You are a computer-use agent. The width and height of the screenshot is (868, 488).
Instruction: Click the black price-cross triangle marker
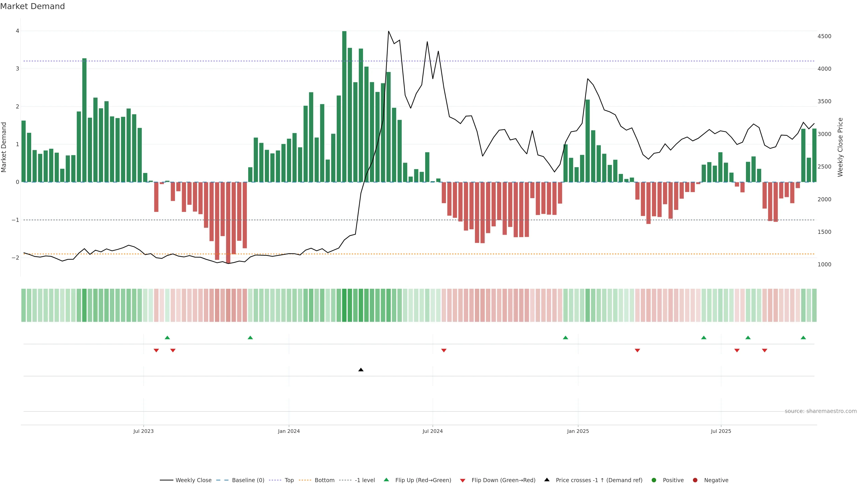click(361, 370)
